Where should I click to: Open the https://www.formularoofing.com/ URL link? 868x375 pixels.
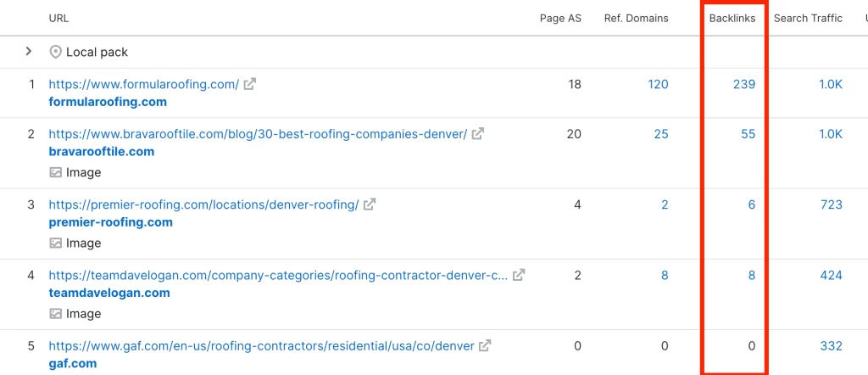(x=144, y=84)
